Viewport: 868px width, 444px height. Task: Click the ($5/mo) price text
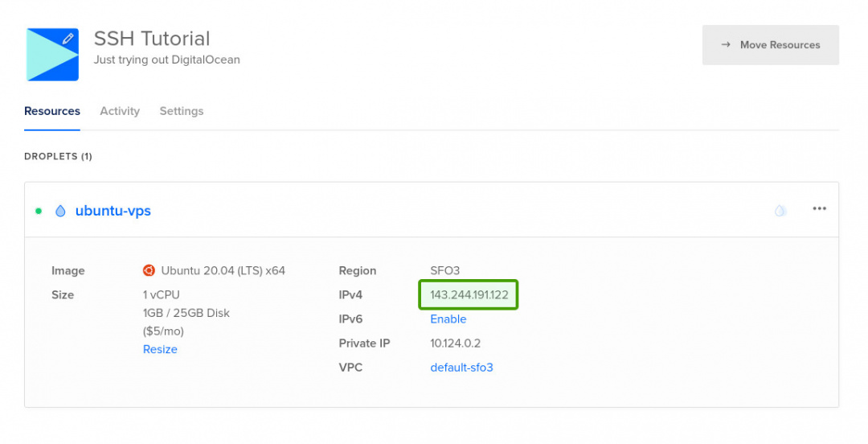[163, 331]
